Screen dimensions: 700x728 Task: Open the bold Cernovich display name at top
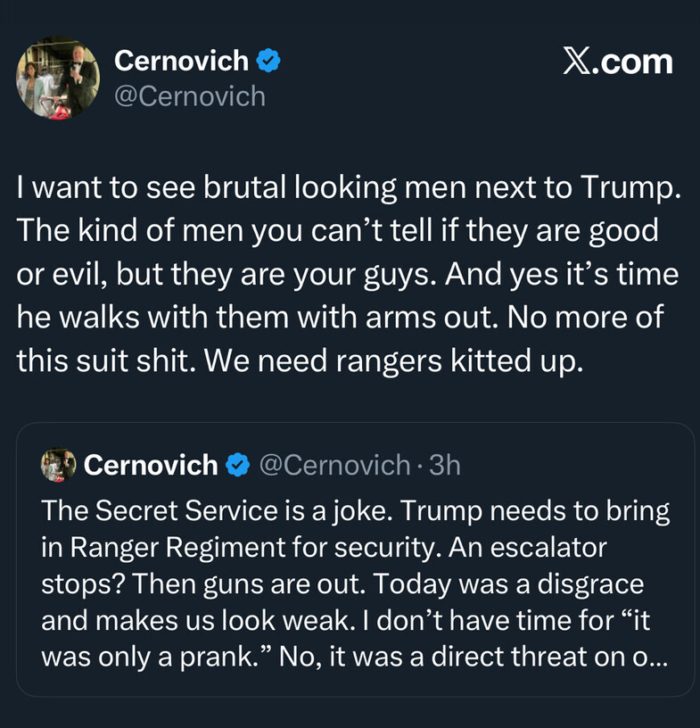181,61
